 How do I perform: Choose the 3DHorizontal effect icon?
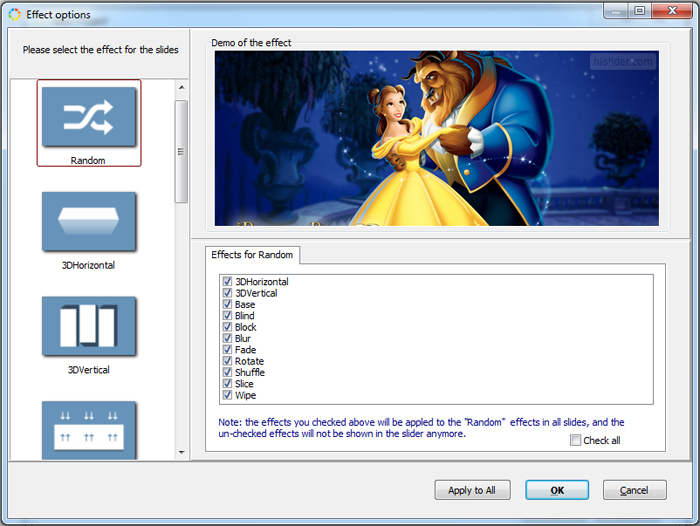click(x=89, y=221)
